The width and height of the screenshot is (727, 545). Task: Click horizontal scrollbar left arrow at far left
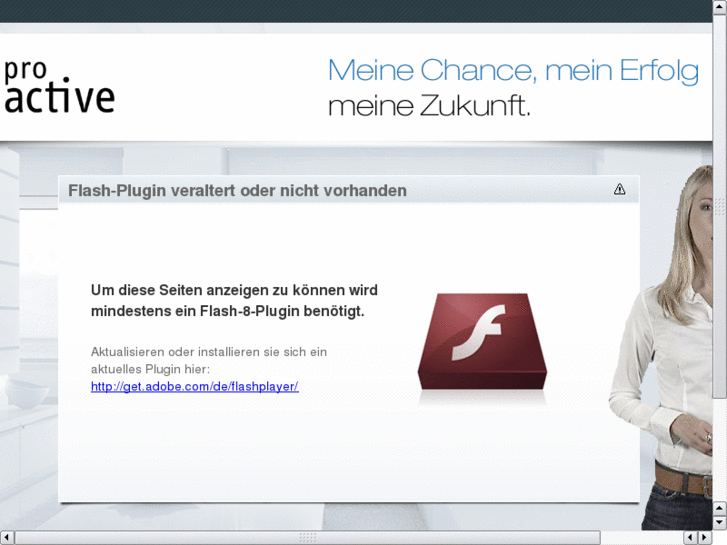[x=6, y=538]
